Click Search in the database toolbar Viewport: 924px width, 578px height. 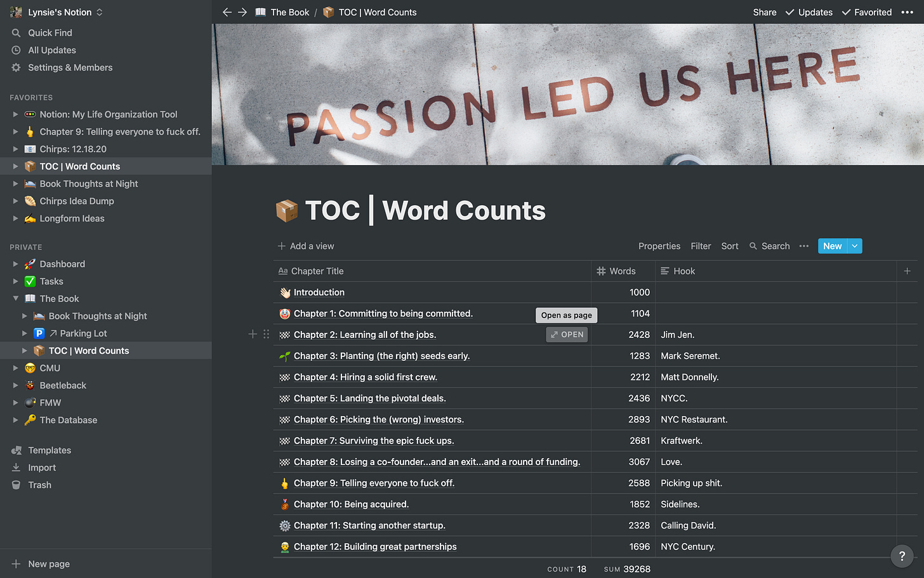click(x=769, y=246)
